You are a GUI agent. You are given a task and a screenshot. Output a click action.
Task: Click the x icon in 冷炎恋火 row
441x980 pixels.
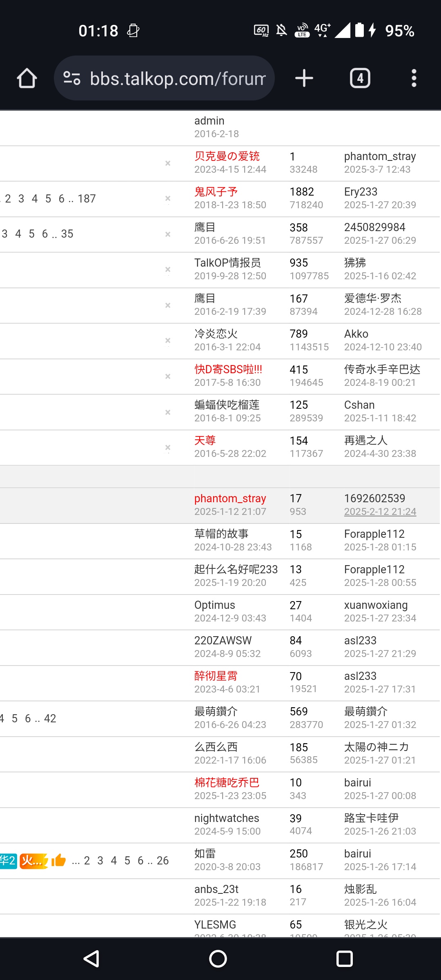pyautogui.click(x=167, y=341)
